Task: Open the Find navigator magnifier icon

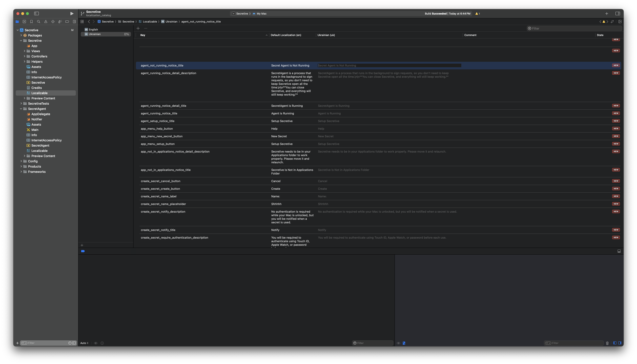Action: pyautogui.click(x=39, y=21)
